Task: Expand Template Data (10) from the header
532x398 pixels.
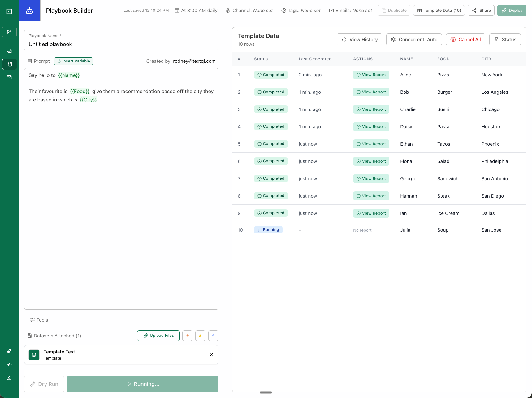Action: click(439, 10)
